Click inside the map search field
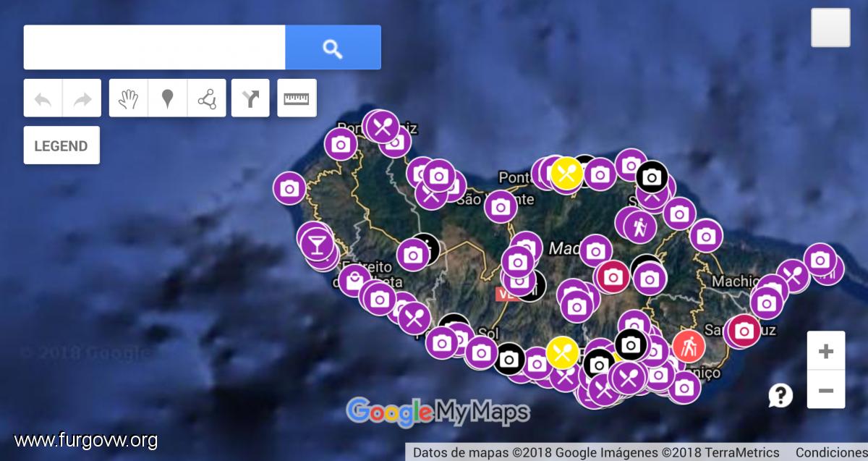This screenshot has height=461, width=868. pyautogui.click(x=155, y=47)
